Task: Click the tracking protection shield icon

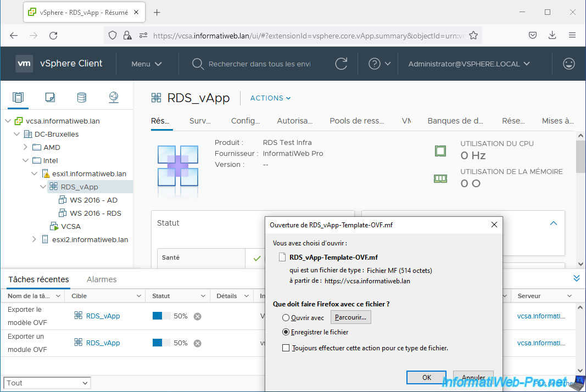Action: (x=113, y=36)
